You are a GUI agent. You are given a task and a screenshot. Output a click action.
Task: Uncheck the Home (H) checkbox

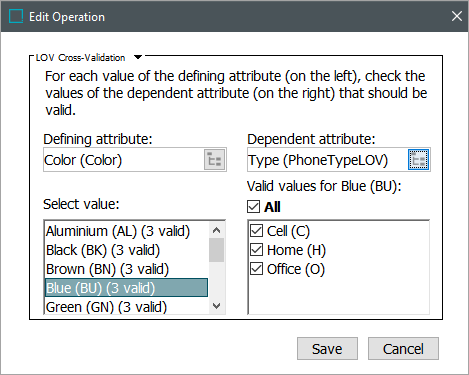[x=256, y=250]
